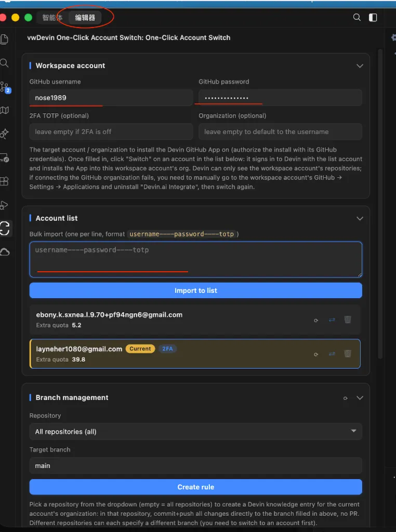Switch to the 智能体 tab

tap(52, 18)
